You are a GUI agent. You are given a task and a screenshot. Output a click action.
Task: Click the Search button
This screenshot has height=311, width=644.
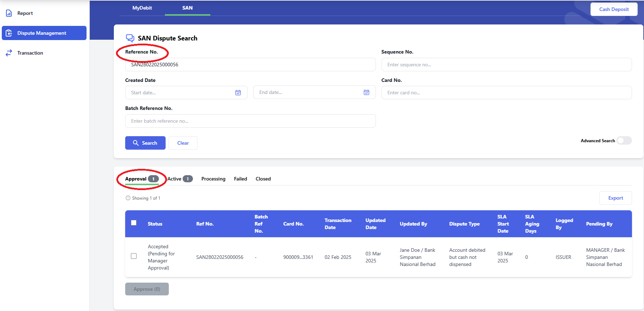[145, 143]
